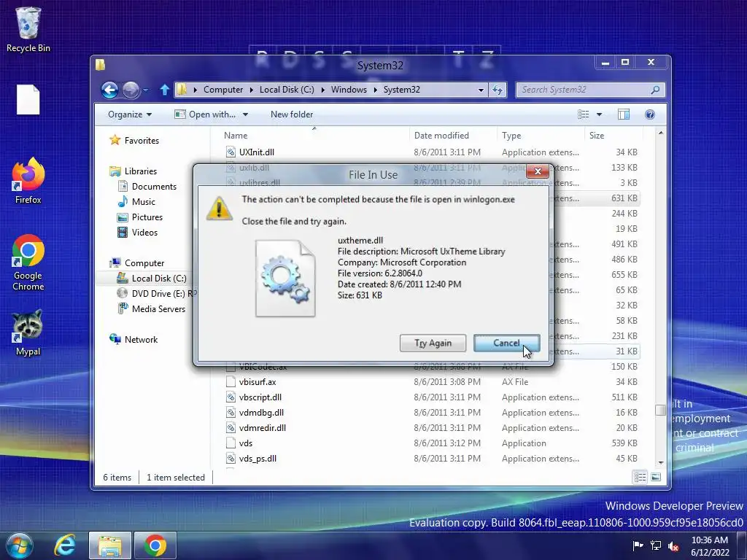Click Local Disk (C:) in address breadcrumb
The image size is (747, 560).
(287, 90)
